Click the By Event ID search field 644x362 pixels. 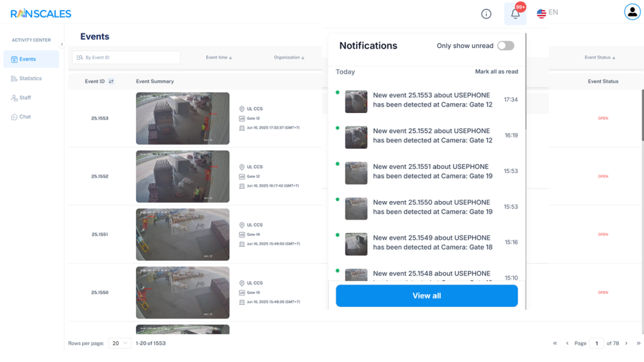[126, 57]
